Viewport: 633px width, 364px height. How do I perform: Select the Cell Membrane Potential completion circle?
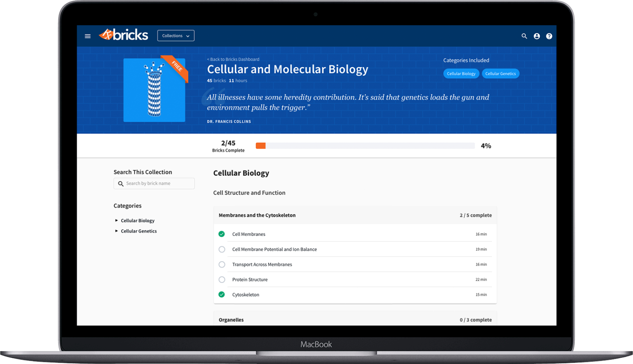pyautogui.click(x=222, y=249)
